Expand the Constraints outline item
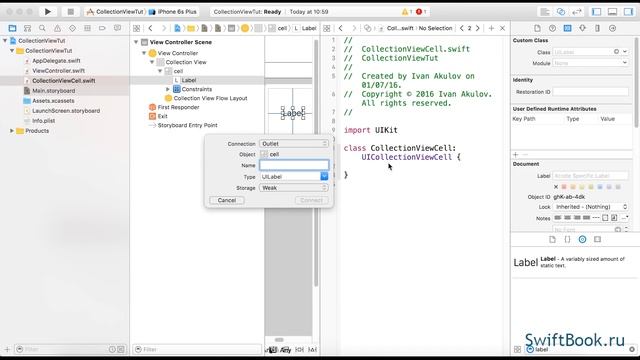 pos(168,89)
